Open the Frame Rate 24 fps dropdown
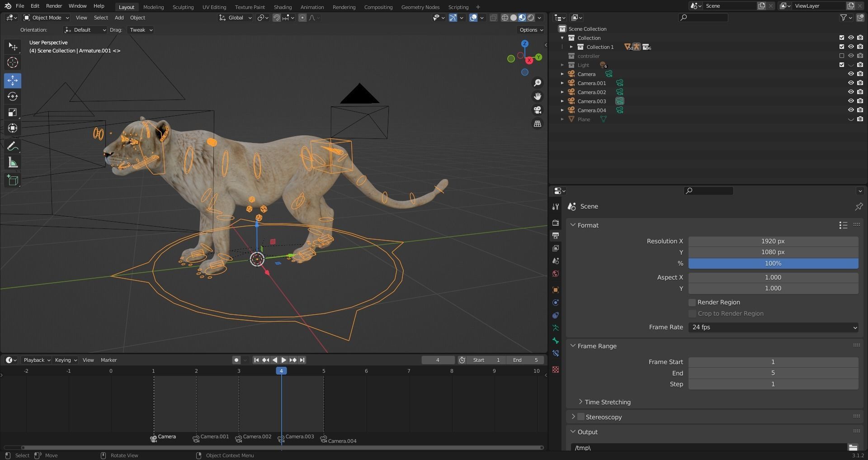 773,327
